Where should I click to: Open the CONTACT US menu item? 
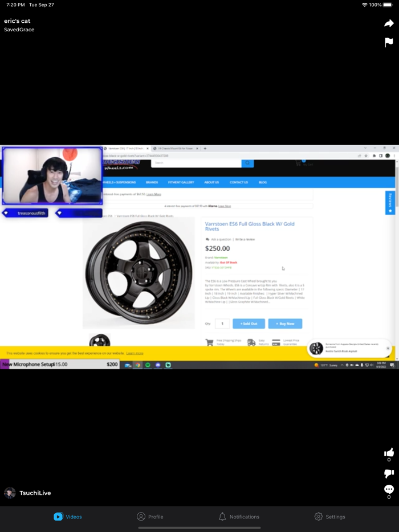239,182
